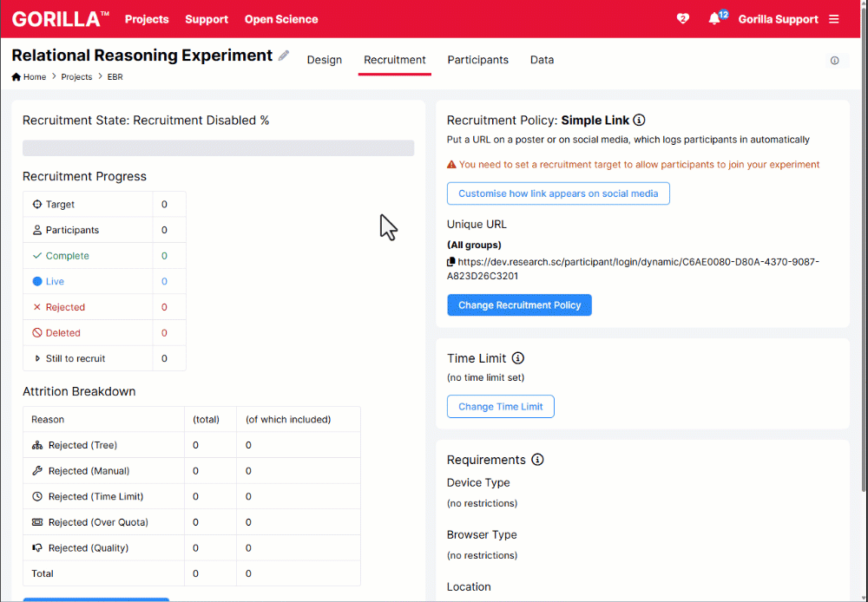The height and width of the screenshot is (602, 868).
Task: Go to Home breadcrumb link
Action: click(x=35, y=77)
